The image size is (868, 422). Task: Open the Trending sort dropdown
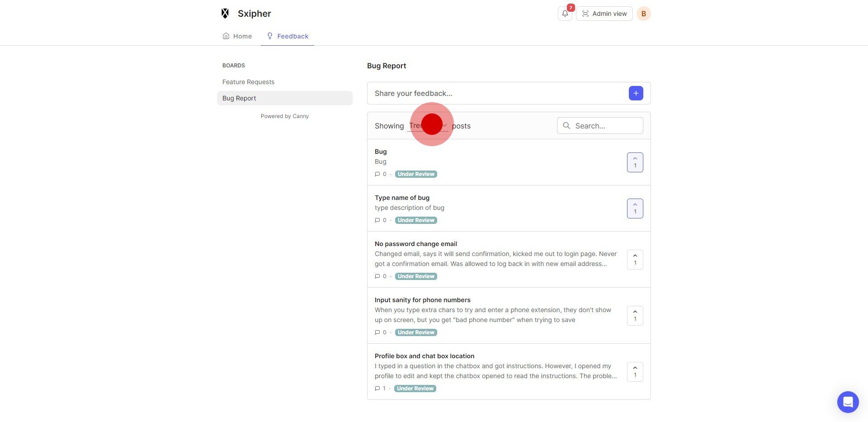[428, 126]
